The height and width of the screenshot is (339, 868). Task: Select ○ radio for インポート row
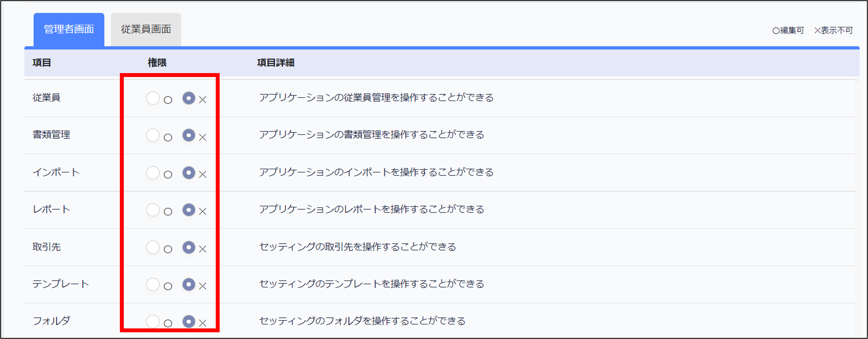(x=153, y=173)
